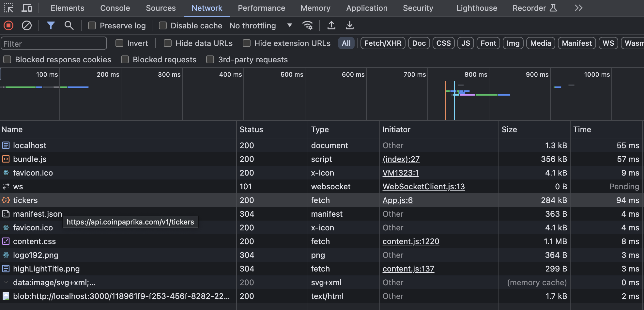Viewport: 644px width, 310px height.
Task: Click the logo192.png row icon
Action: coord(6,255)
